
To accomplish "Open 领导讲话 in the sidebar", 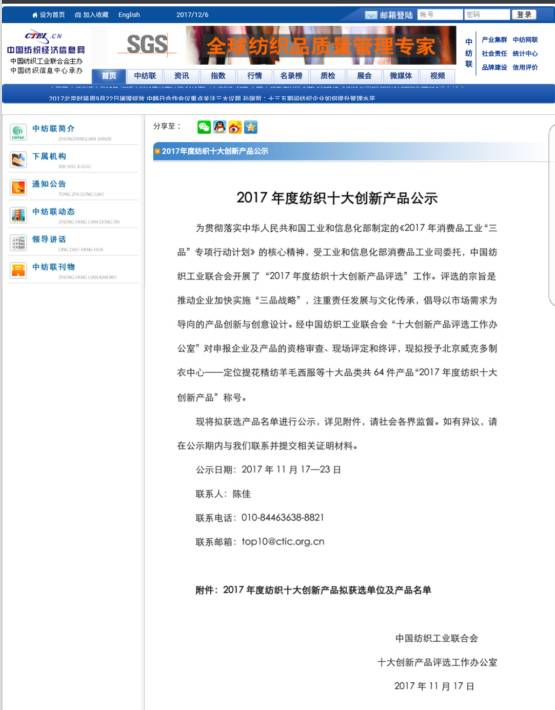I will [x=49, y=239].
